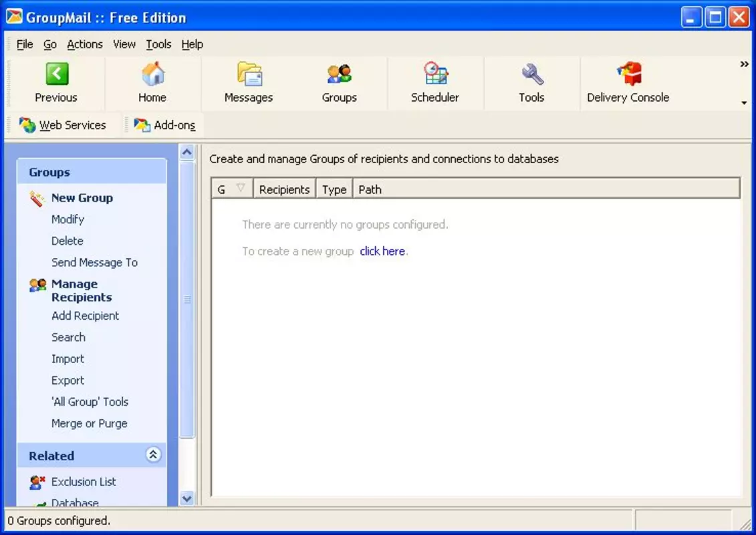Open the View menu
Image resolution: width=756 pixels, height=535 pixels.
[124, 44]
